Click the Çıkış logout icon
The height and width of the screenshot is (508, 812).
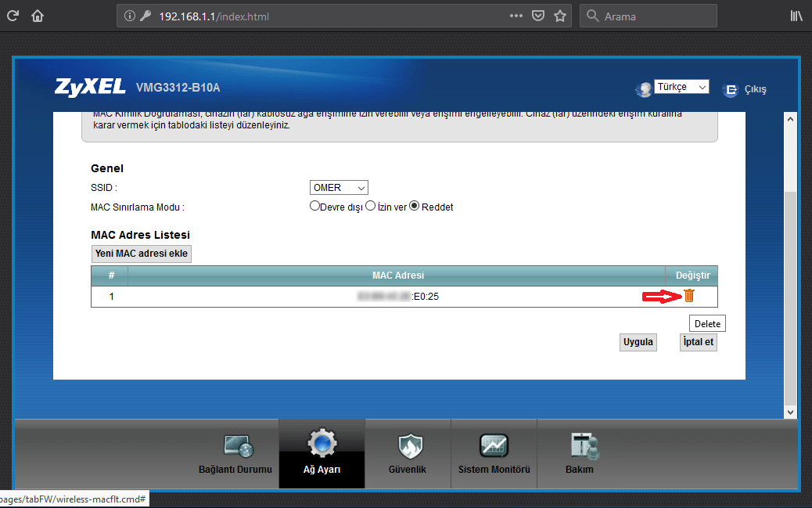coord(730,90)
